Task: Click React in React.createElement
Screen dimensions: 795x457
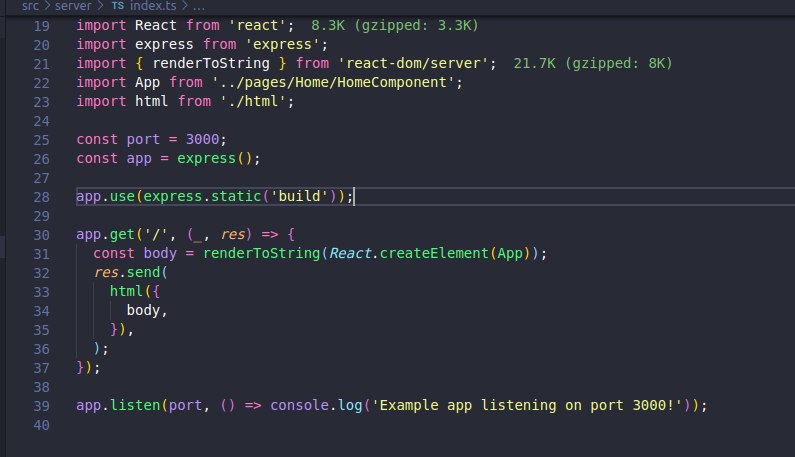Action: (350, 253)
